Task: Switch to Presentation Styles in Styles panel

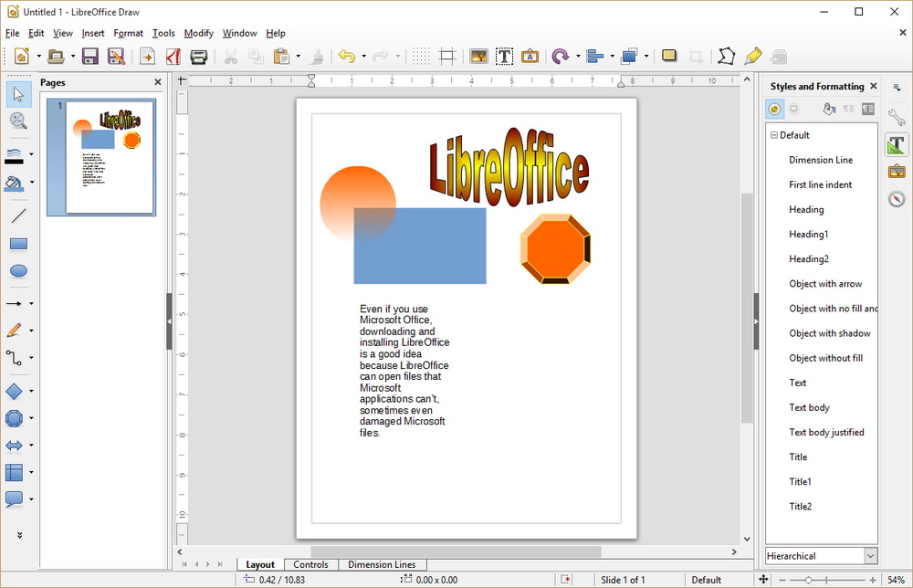Action: pyautogui.click(x=796, y=109)
